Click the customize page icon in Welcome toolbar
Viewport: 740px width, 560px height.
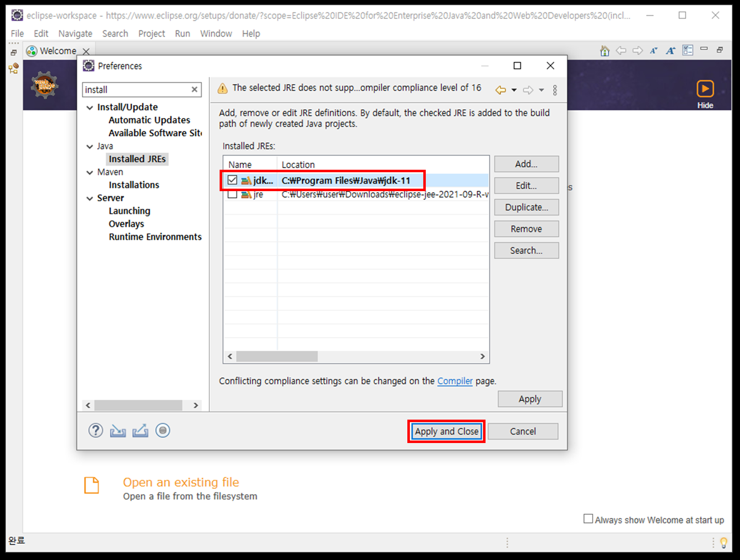(x=688, y=50)
